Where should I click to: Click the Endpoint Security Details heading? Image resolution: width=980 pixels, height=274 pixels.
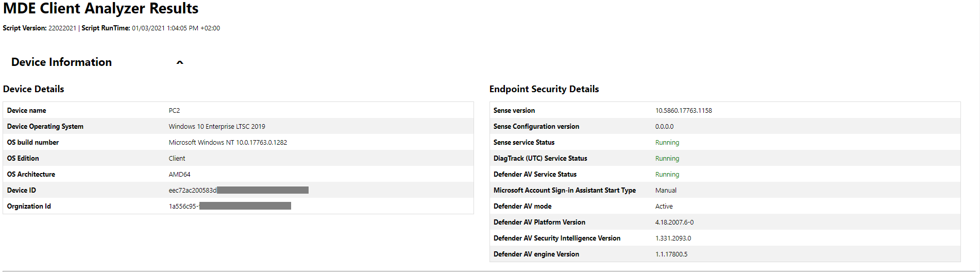pos(544,89)
